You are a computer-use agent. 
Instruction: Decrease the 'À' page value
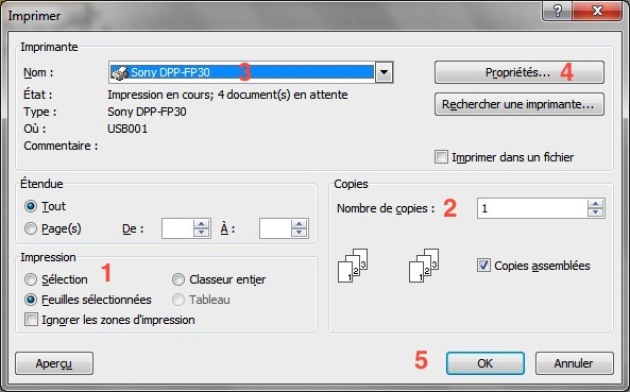[299, 233]
